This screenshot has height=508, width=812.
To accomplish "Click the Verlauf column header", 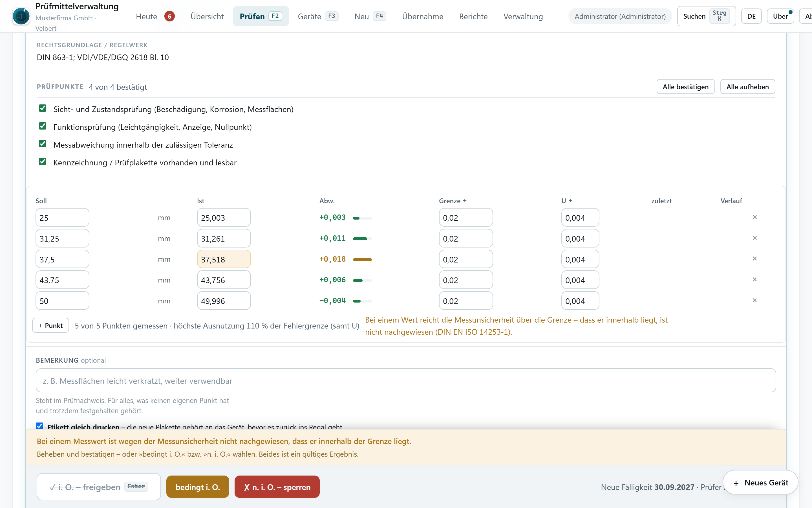I will (x=731, y=201).
